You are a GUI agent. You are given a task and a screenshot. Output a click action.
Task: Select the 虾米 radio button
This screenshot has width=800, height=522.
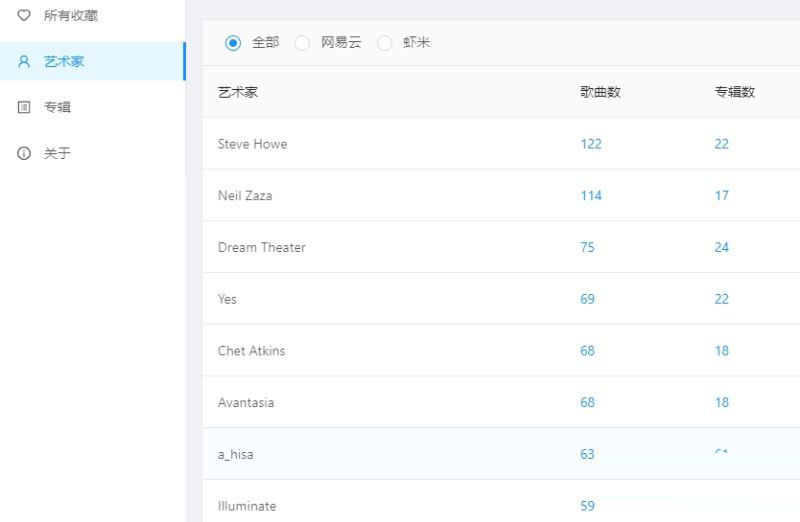point(385,42)
